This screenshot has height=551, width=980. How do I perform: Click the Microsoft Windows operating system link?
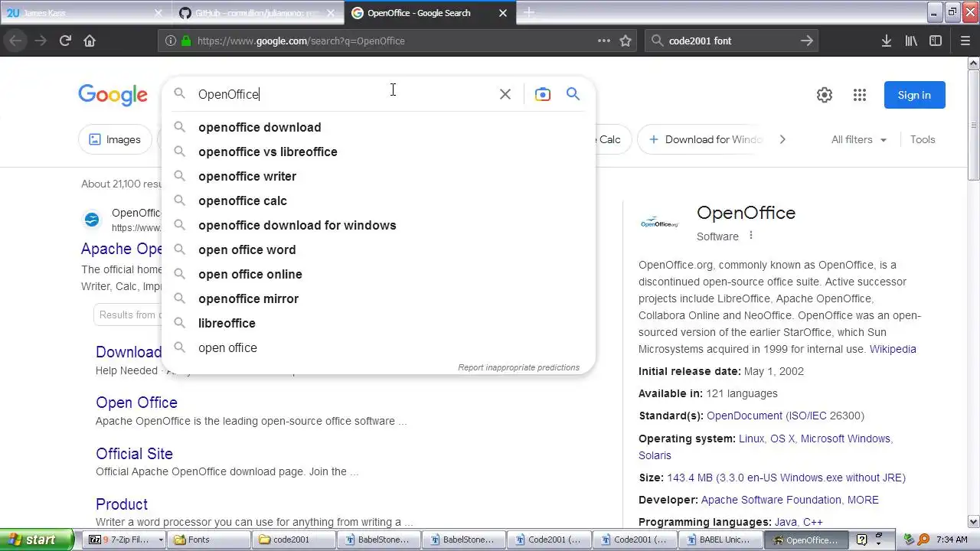[x=845, y=439]
